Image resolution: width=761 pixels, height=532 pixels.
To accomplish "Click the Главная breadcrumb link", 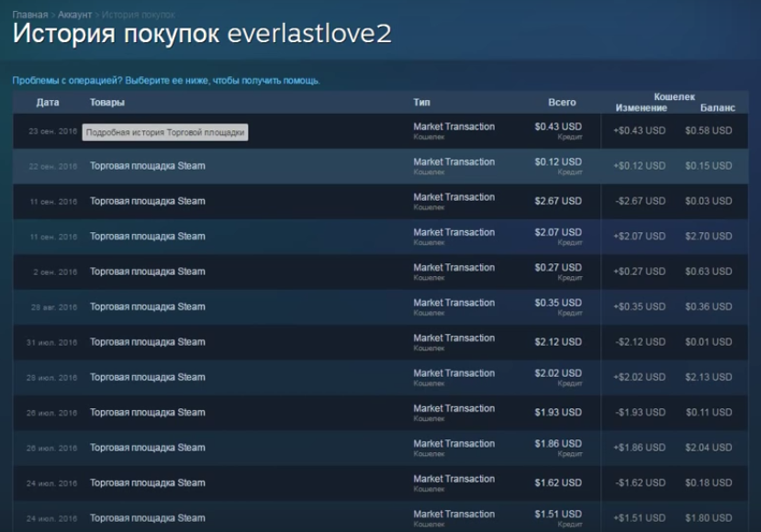I will pyautogui.click(x=29, y=16).
